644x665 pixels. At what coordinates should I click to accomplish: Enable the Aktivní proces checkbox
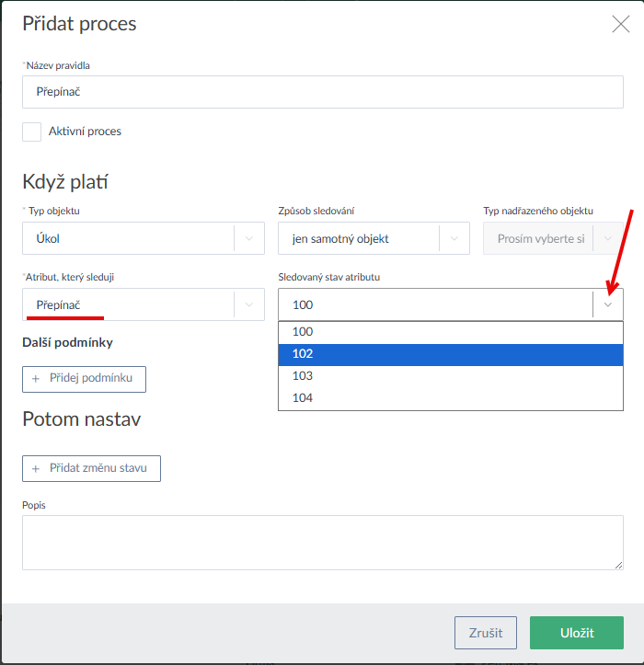(x=32, y=132)
